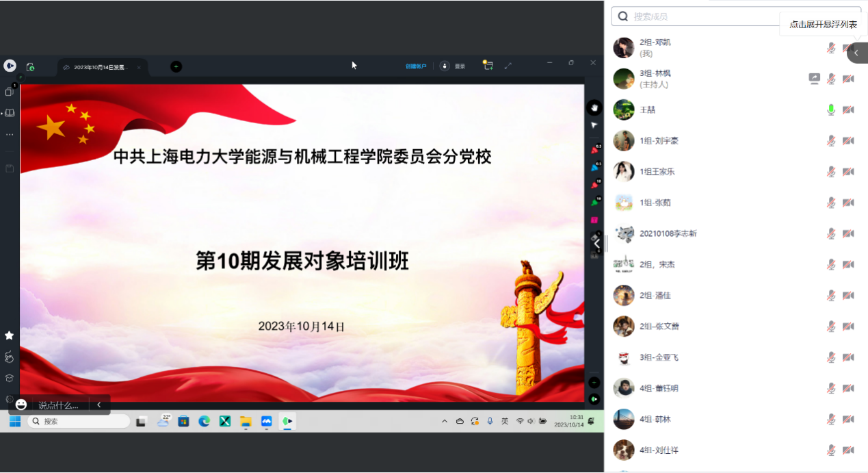Image resolution: width=868 pixels, height=473 pixels.
Task: Click the emoji smiley face button
Action: coord(21,405)
